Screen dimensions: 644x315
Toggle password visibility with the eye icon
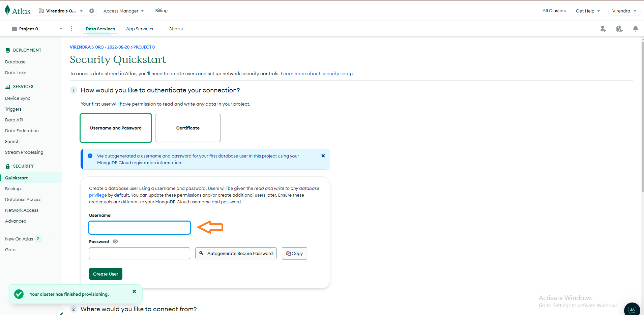(x=115, y=241)
